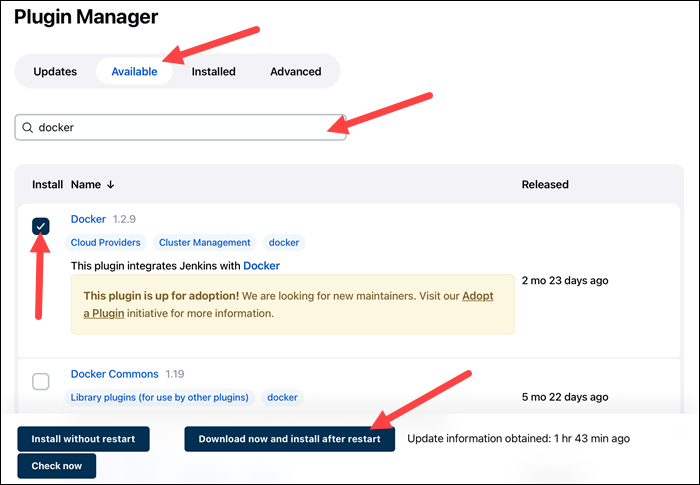Click the 5 mo 22 days ago value
The height and width of the screenshot is (485, 700).
pyautogui.click(x=565, y=397)
